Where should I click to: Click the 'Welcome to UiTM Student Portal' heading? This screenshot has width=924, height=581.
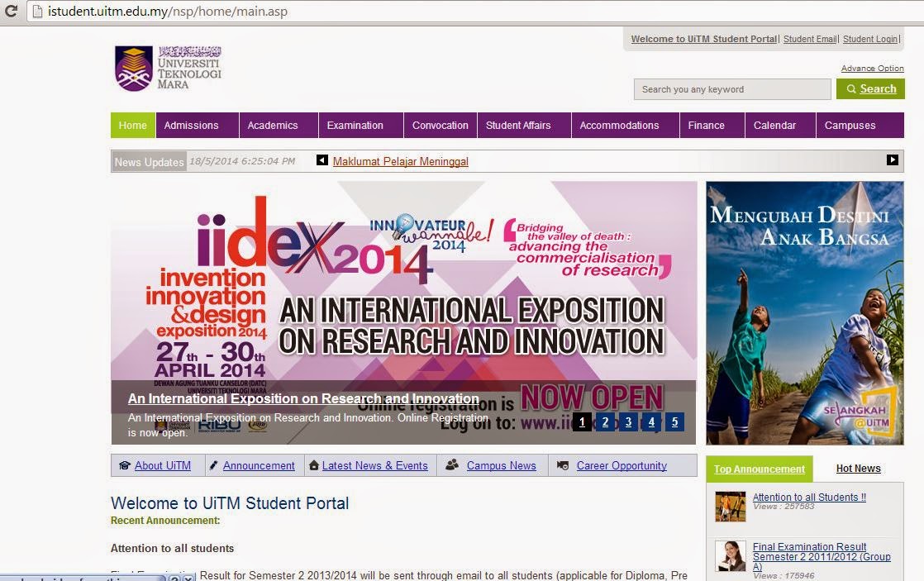tap(230, 503)
